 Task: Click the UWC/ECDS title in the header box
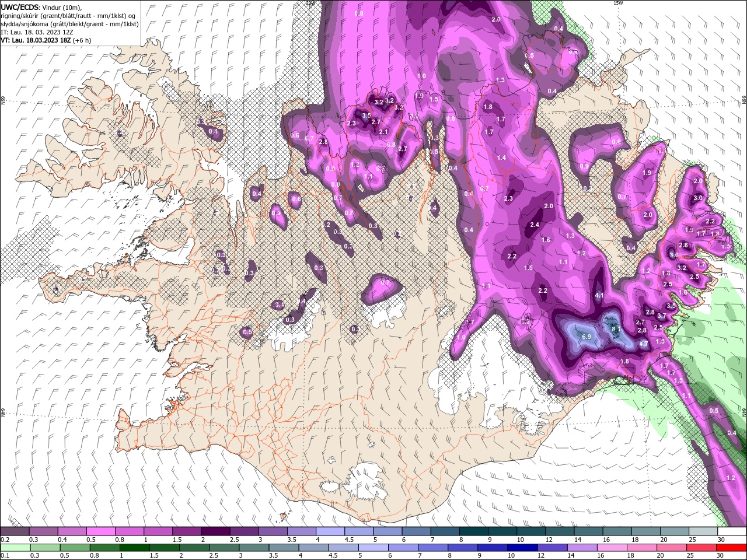(20, 6)
